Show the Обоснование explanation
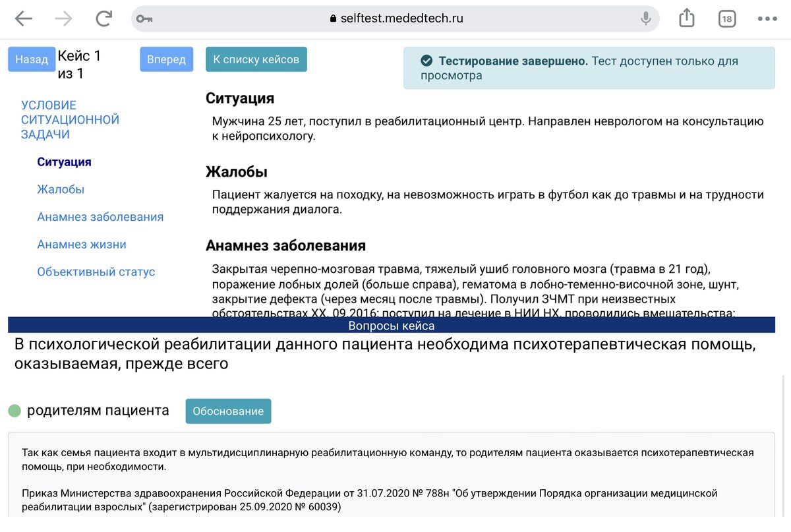Viewport: 791px width, 532px height. point(228,411)
